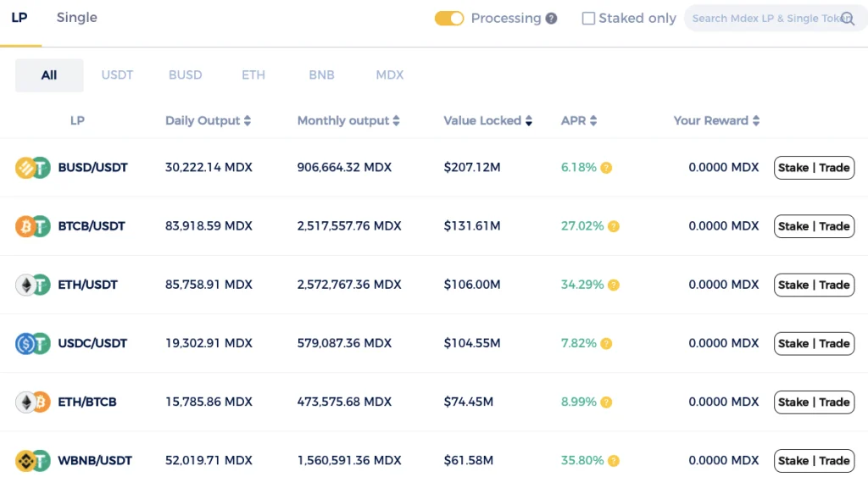Click the $207.12M value locked
This screenshot has height=488, width=868.
(472, 168)
